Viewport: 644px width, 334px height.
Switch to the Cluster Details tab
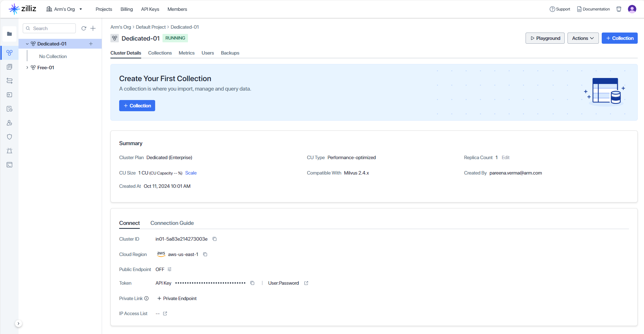pyautogui.click(x=126, y=53)
